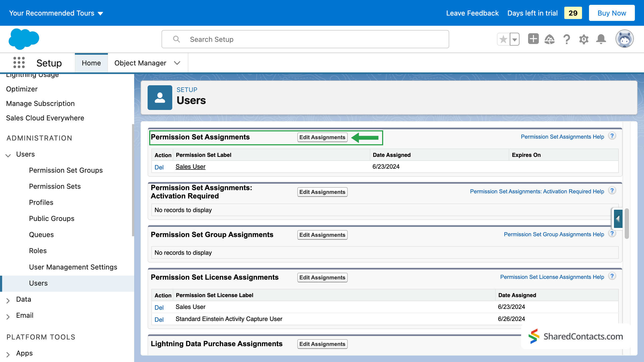
Task: Click the Salesforce cloud logo
Action: 24,39
